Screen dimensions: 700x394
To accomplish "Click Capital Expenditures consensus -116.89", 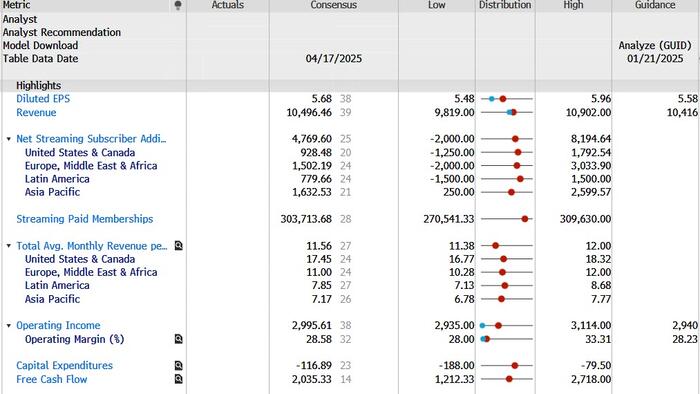I will 314,365.
